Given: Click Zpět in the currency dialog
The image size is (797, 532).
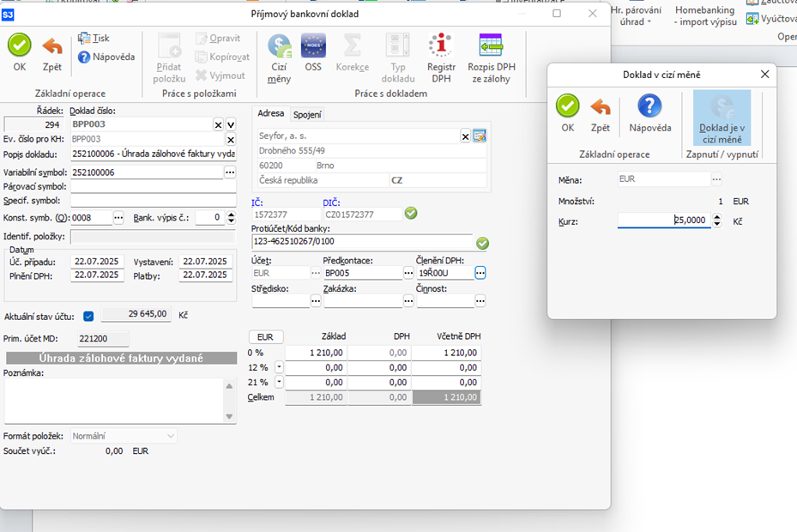Looking at the screenshot, I should pos(601,113).
